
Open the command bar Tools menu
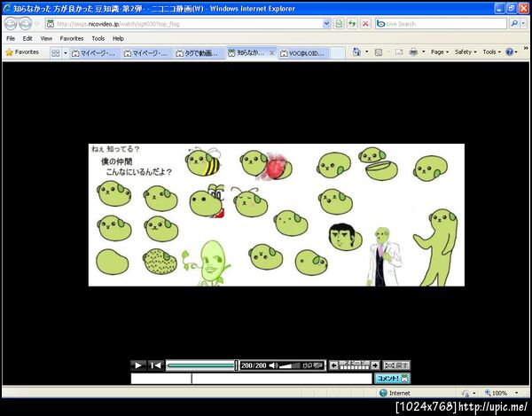tap(491, 52)
